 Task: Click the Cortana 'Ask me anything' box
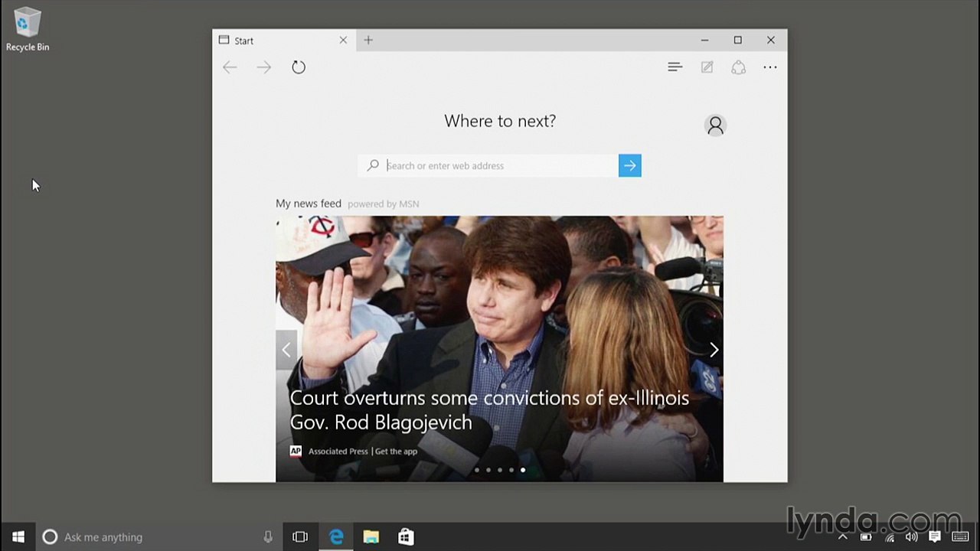coord(158,537)
